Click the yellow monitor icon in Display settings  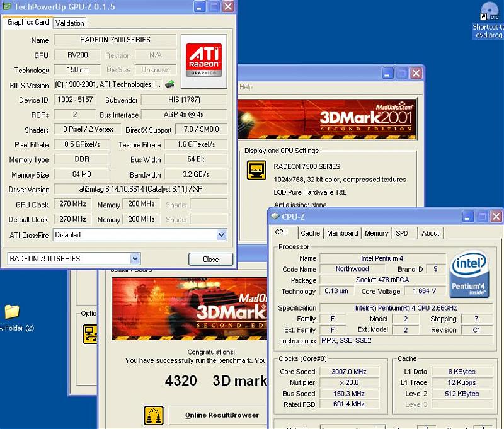pos(256,170)
